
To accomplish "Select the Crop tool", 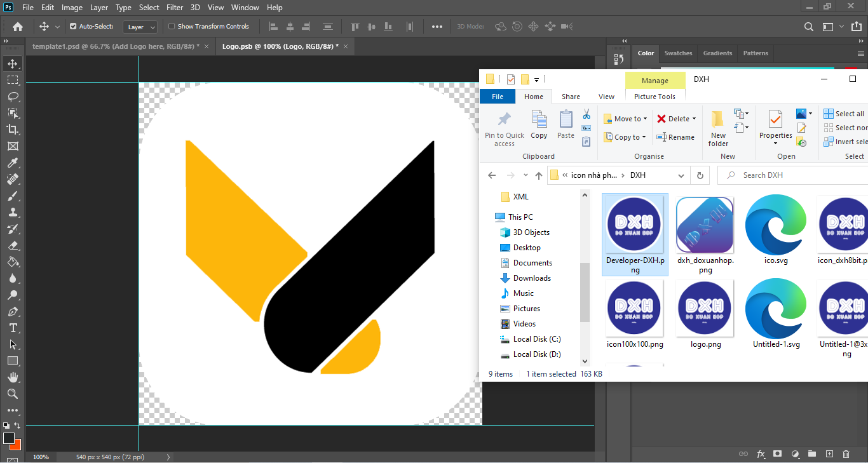I will 13,130.
